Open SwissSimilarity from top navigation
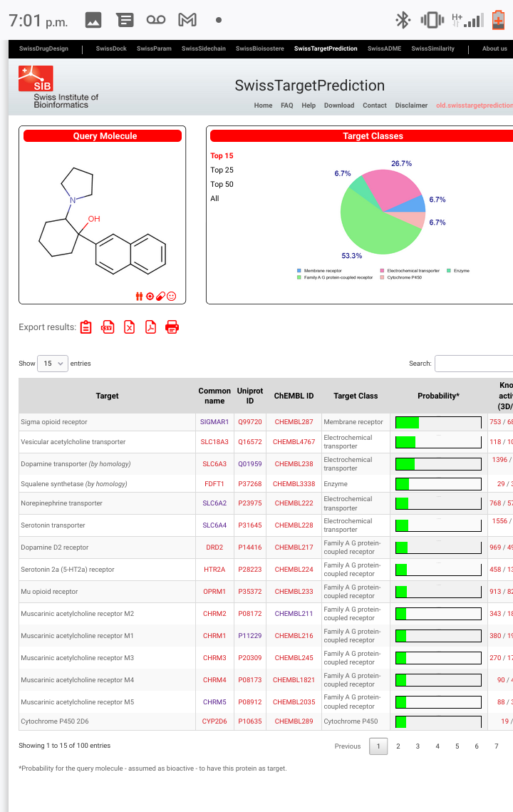The image size is (513, 812). click(432, 48)
